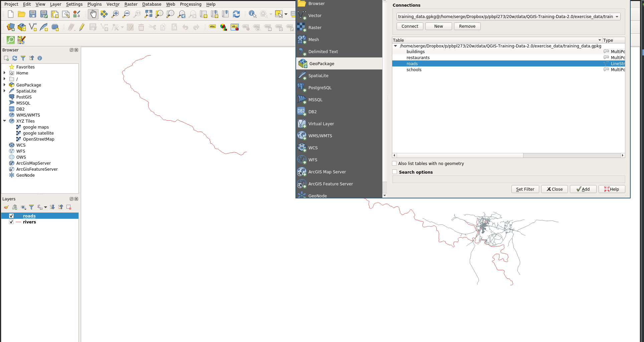Click the Add button
Screen dimensions: 644x342
pos(583,189)
